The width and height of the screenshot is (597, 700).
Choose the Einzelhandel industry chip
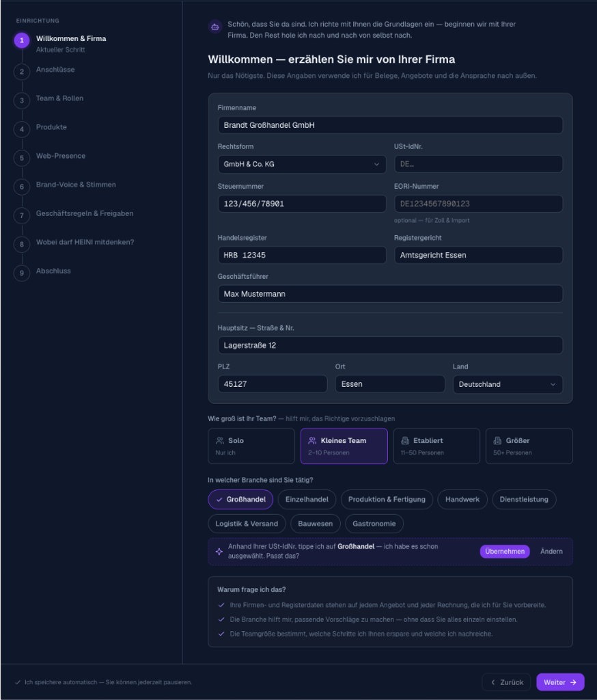point(307,499)
